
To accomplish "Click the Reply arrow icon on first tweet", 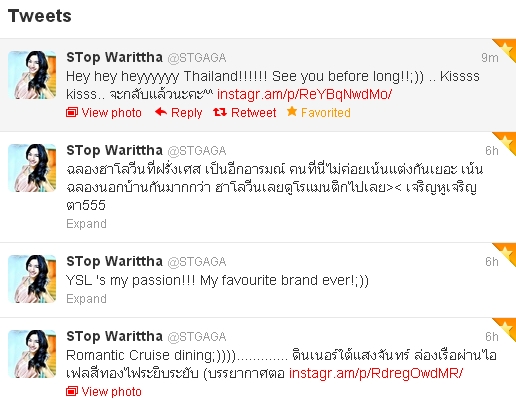I will coord(161,112).
